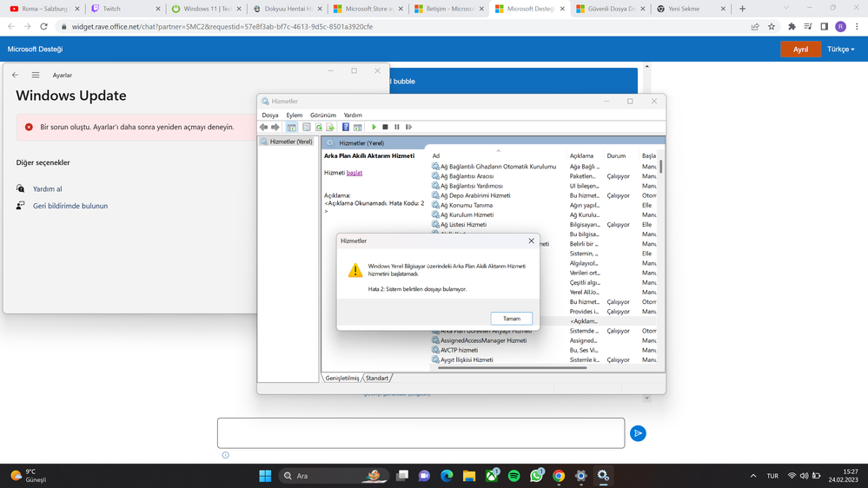Screen dimensions: 868x488
Task: Click başlat link to start service
Action: tap(354, 173)
